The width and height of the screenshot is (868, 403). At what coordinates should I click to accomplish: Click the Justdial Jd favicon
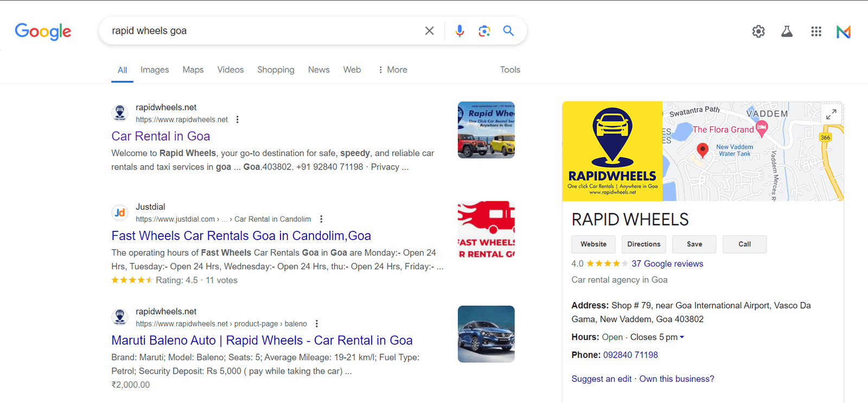pos(120,212)
